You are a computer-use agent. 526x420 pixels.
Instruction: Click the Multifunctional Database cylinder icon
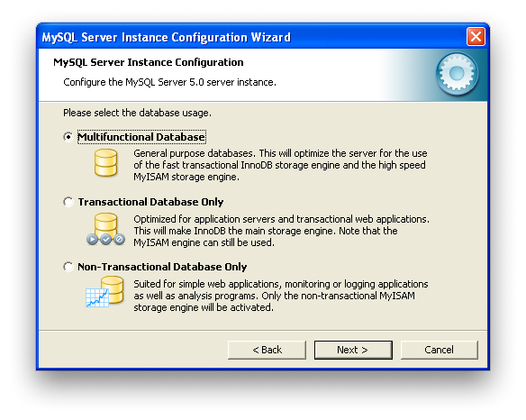105,163
